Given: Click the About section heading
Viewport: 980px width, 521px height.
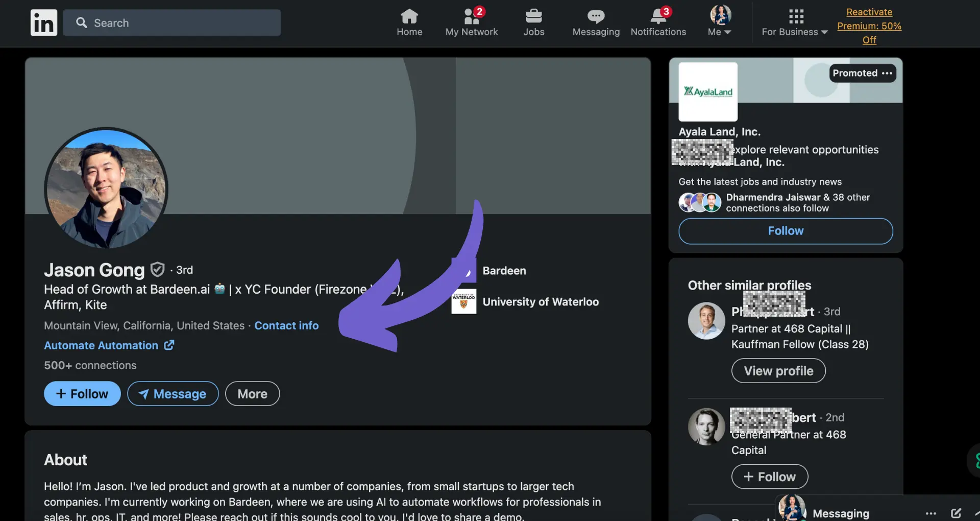Looking at the screenshot, I should point(65,460).
